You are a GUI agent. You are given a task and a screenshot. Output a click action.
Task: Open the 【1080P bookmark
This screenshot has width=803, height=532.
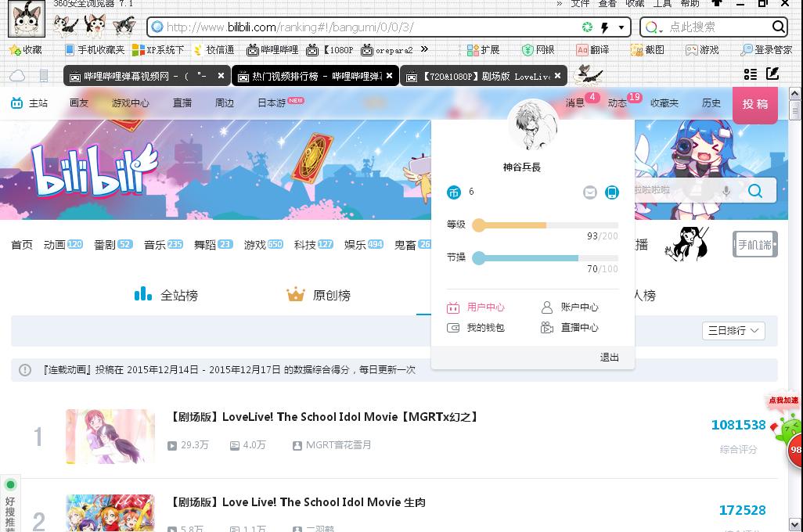click(x=329, y=49)
